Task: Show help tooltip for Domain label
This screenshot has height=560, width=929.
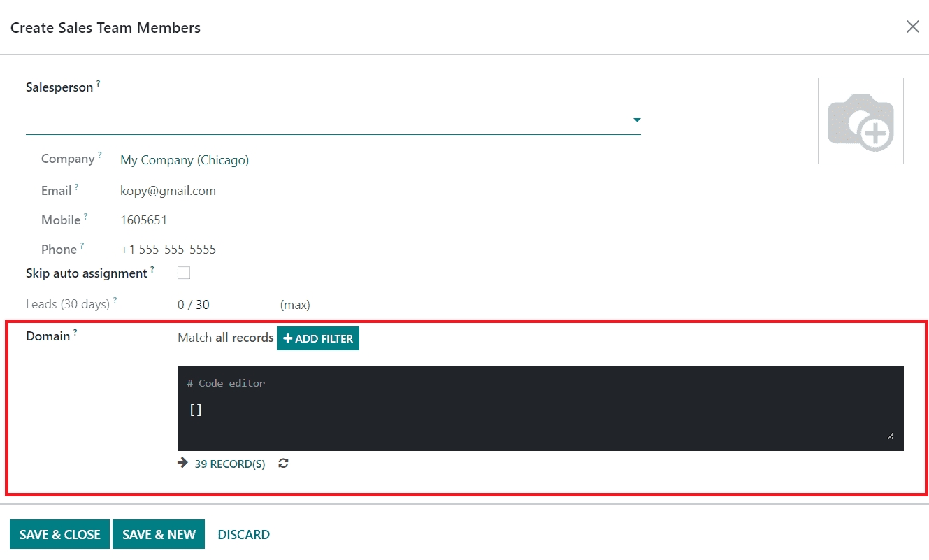Action: 75,332
